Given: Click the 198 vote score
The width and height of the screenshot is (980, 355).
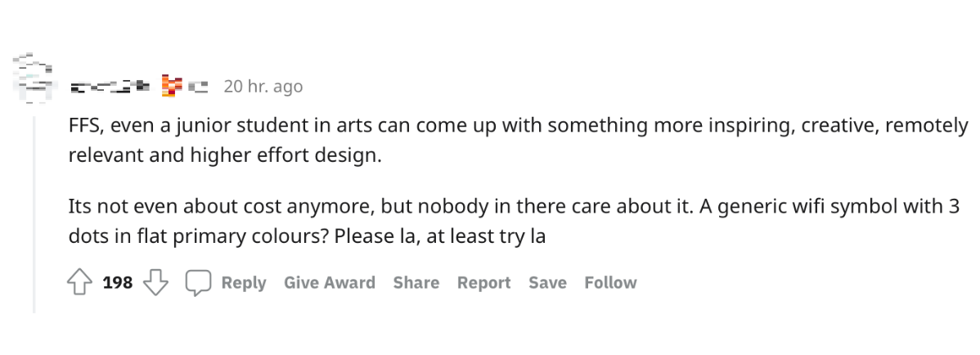Looking at the screenshot, I should pos(118,282).
